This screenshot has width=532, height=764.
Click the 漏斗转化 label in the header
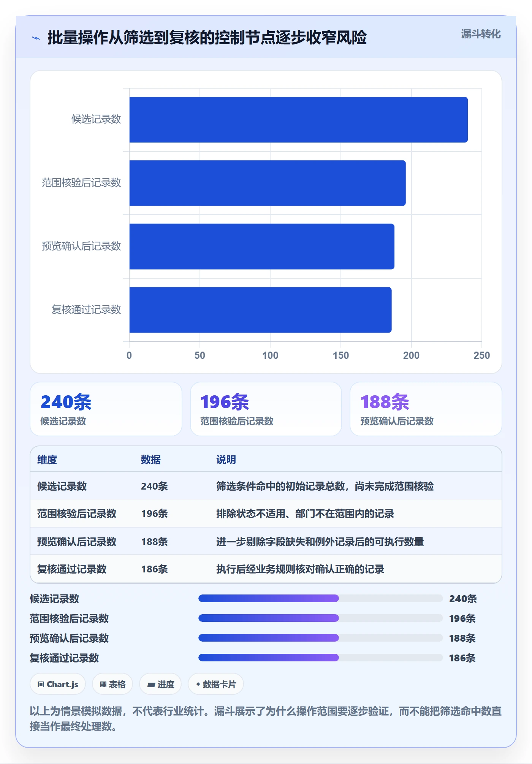click(x=481, y=34)
